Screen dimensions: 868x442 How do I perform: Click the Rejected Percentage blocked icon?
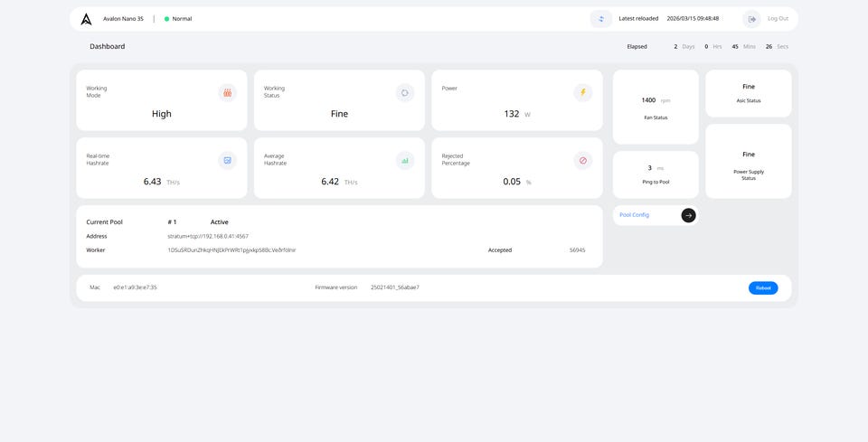(583, 160)
